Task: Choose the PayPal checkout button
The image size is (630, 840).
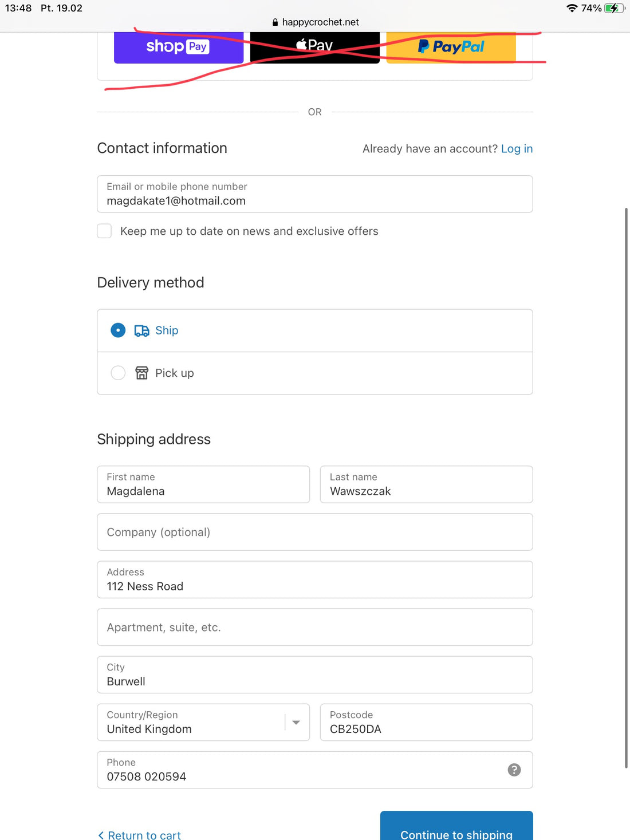Action: click(x=451, y=47)
